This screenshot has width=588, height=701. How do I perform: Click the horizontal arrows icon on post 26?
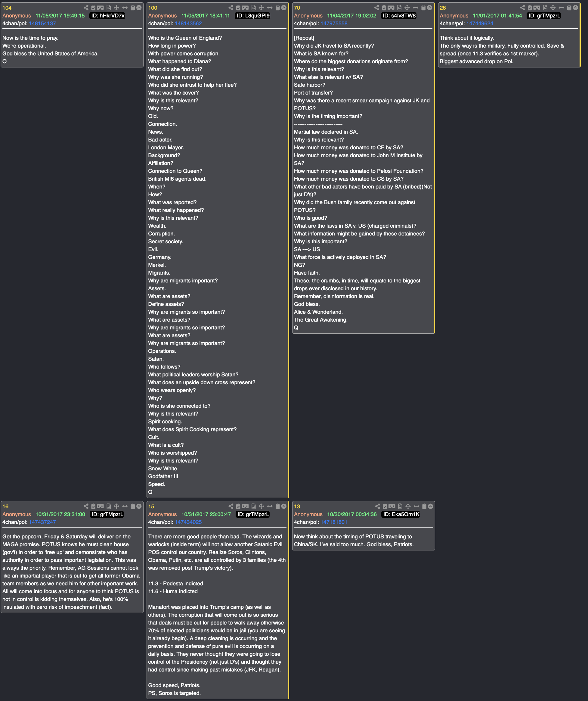[561, 8]
